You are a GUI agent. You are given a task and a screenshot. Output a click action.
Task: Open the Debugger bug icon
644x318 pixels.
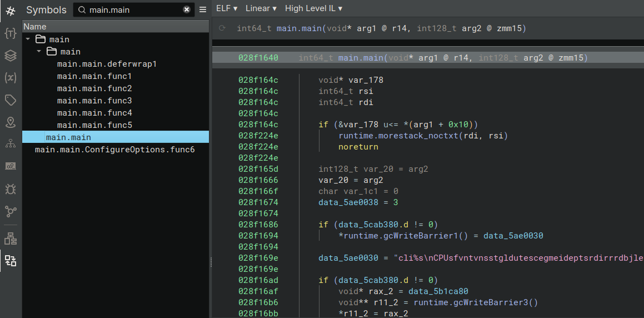pyautogui.click(x=11, y=189)
